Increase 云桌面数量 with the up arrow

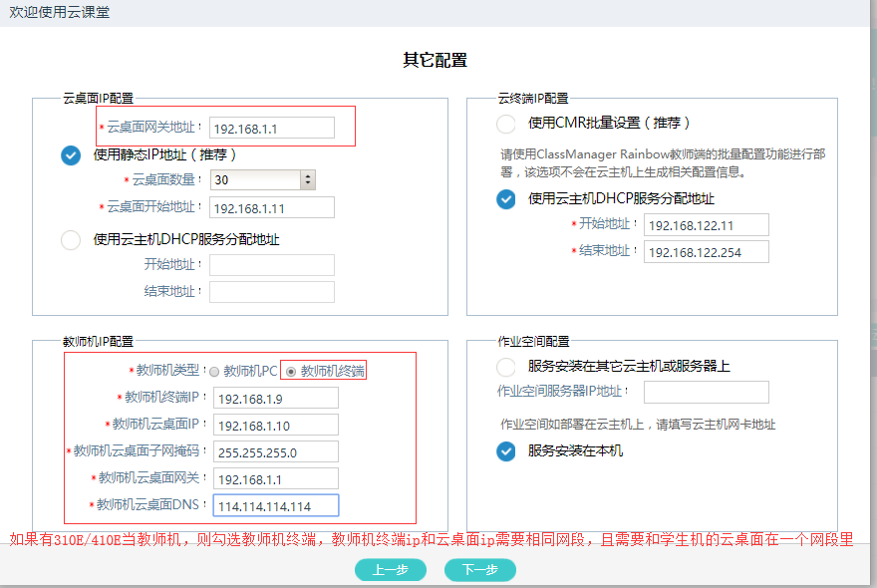coord(308,175)
